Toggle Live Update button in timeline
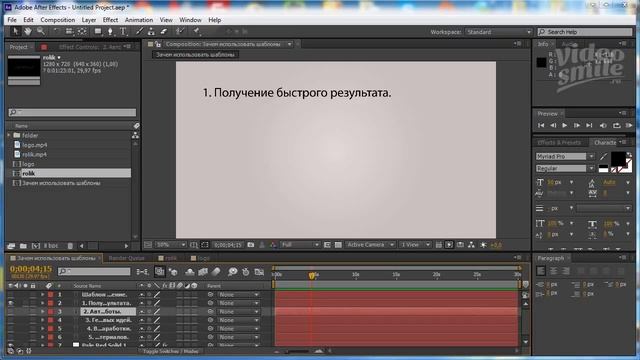Viewport: 640px width, 360px height. point(160,272)
